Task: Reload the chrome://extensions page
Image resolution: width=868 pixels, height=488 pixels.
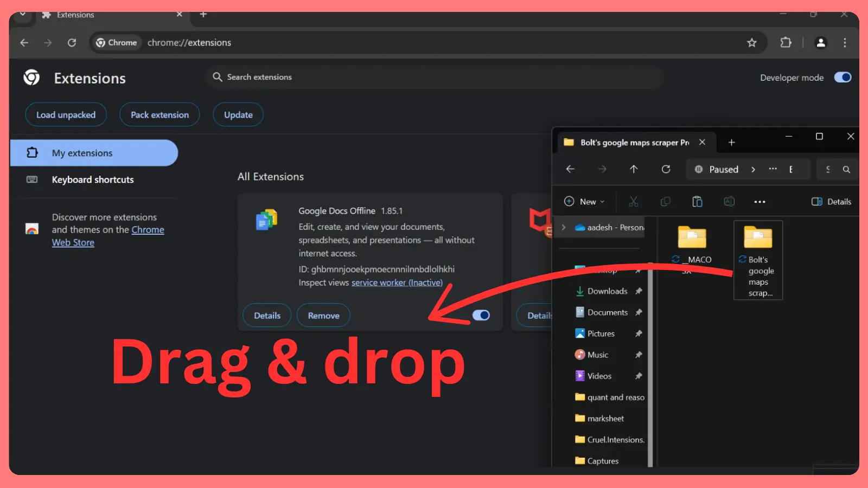Action: (x=72, y=42)
